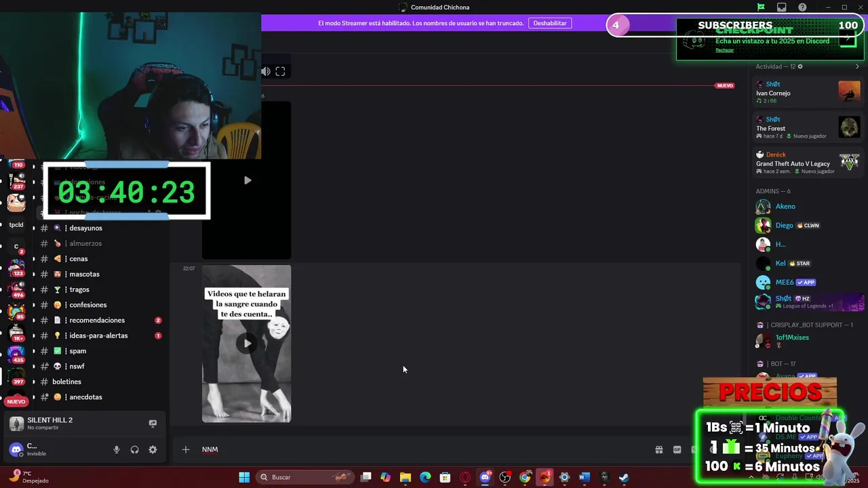The width and height of the screenshot is (868, 488).
Task: Select the tpcld server
Action: [16, 225]
